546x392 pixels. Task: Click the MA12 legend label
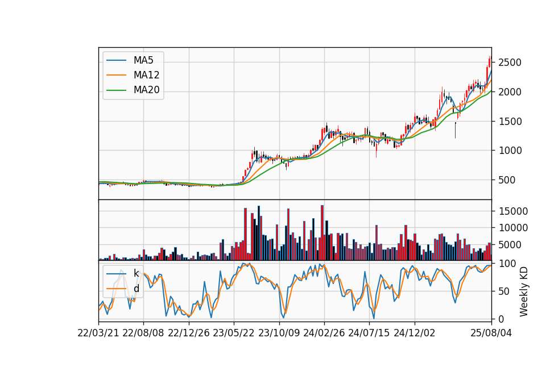[x=146, y=75]
